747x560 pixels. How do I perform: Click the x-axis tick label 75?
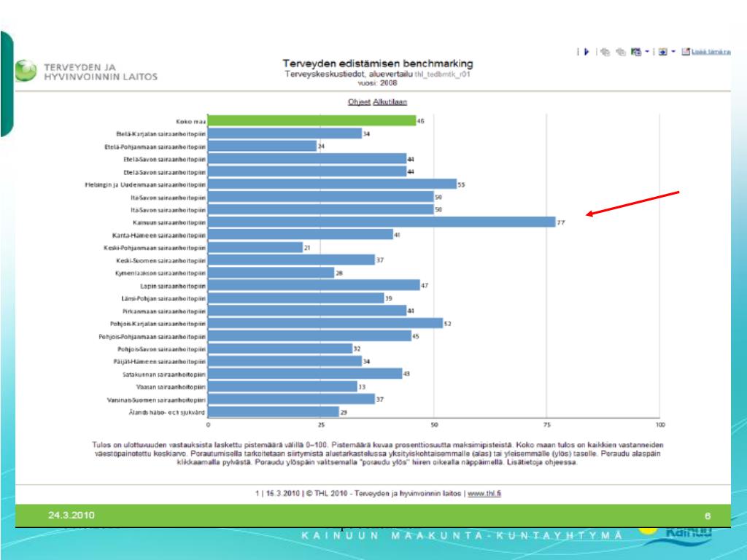547,424
